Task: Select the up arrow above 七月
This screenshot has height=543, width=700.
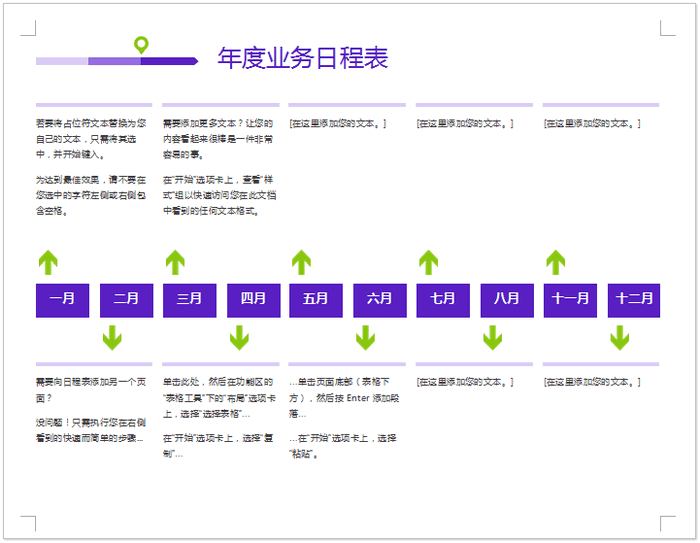Action: point(429,262)
